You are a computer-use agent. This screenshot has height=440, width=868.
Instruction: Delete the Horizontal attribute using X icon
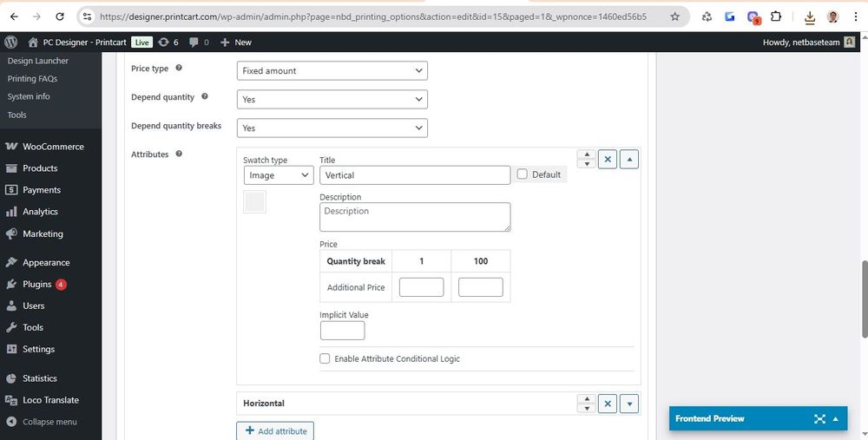(608, 404)
